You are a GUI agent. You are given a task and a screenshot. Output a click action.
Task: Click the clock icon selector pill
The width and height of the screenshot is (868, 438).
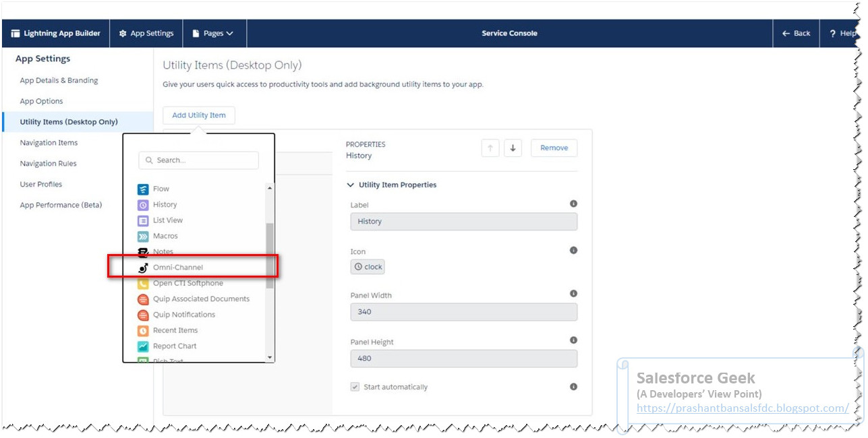click(x=368, y=267)
